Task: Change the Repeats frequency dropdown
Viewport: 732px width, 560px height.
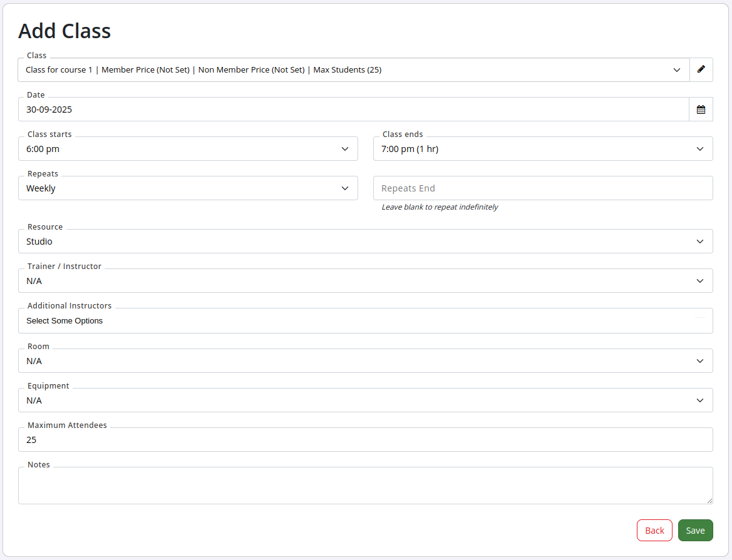Action: pos(188,188)
